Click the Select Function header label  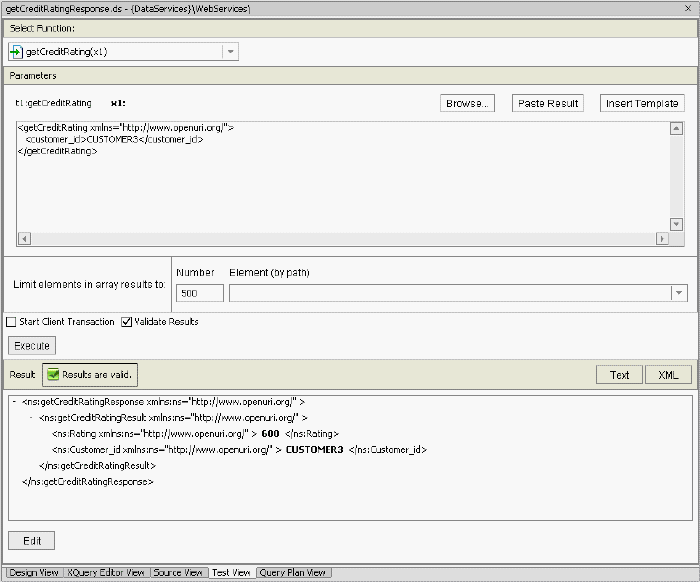pos(42,28)
